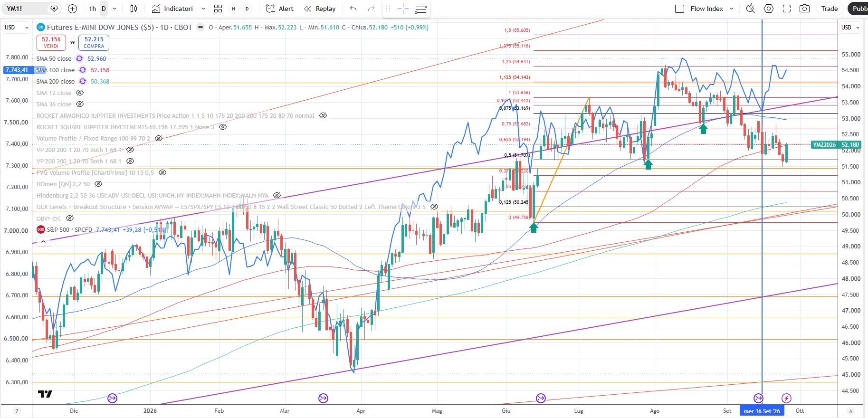Viewport: 868px width, 418px height.
Task: Expand the favourite indicators dropdown arrow
Action: click(203, 9)
